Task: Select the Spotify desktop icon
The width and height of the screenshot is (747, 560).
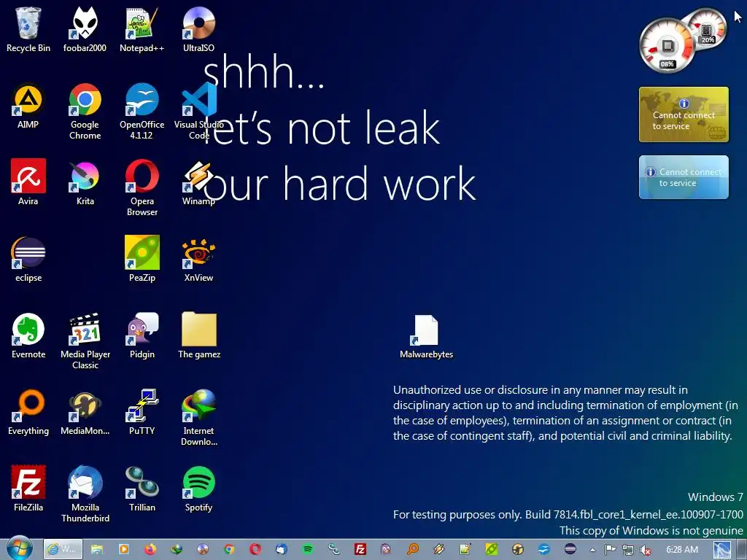Action: (x=198, y=489)
